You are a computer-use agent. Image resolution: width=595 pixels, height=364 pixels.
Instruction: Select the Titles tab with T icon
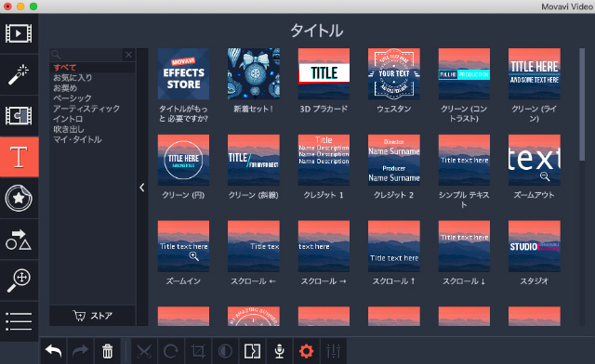[19, 157]
